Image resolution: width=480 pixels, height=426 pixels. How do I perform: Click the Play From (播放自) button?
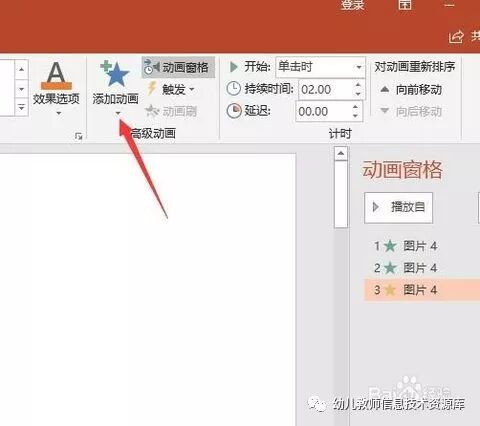(399, 207)
